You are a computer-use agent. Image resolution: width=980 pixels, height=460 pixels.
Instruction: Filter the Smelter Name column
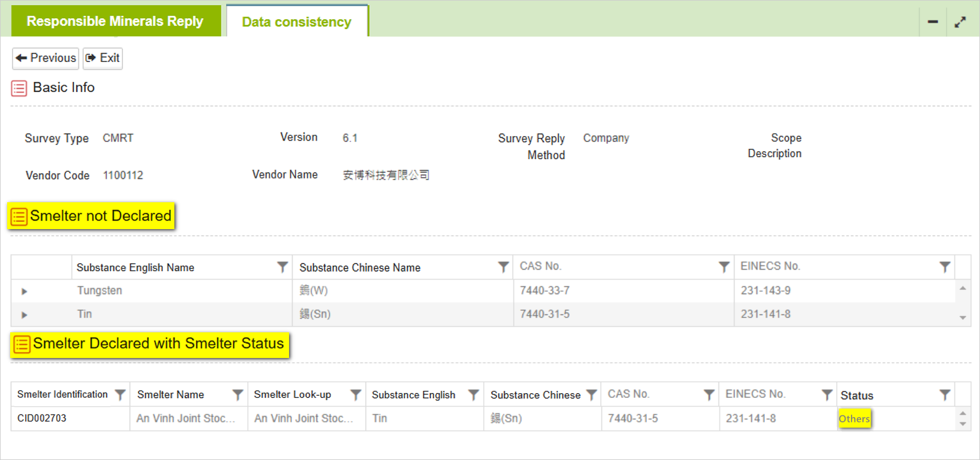pyautogui.click(x=238, y=395)
